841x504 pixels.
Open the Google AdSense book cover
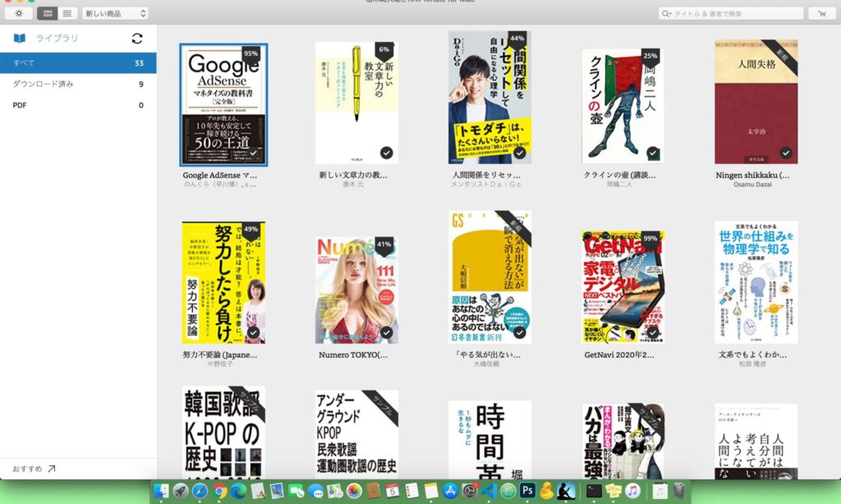[x=223, y=104]
